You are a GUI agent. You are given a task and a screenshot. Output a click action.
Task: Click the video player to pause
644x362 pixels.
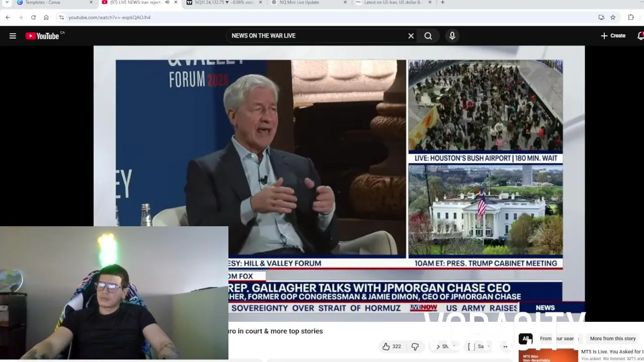[x=339, y=184]
